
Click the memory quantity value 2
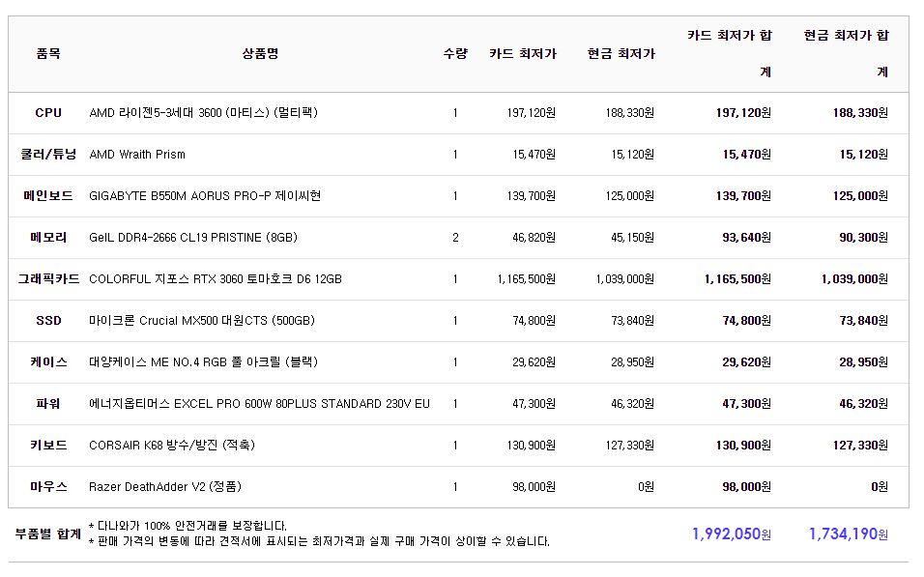tap(455, 238)
